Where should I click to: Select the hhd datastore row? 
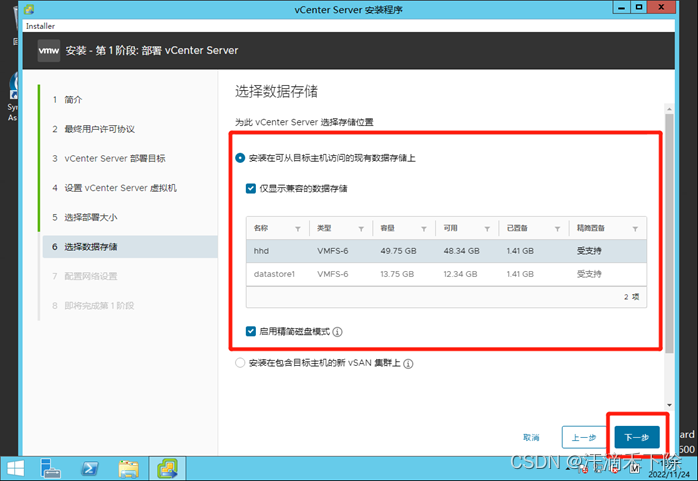[x=446, y=251]
